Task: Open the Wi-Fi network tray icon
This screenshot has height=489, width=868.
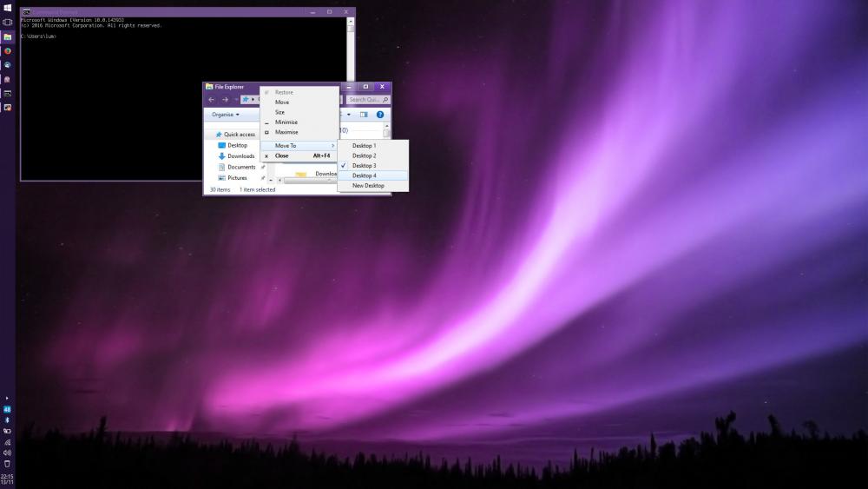Action: pyautogui.click(x=7, y=442)
